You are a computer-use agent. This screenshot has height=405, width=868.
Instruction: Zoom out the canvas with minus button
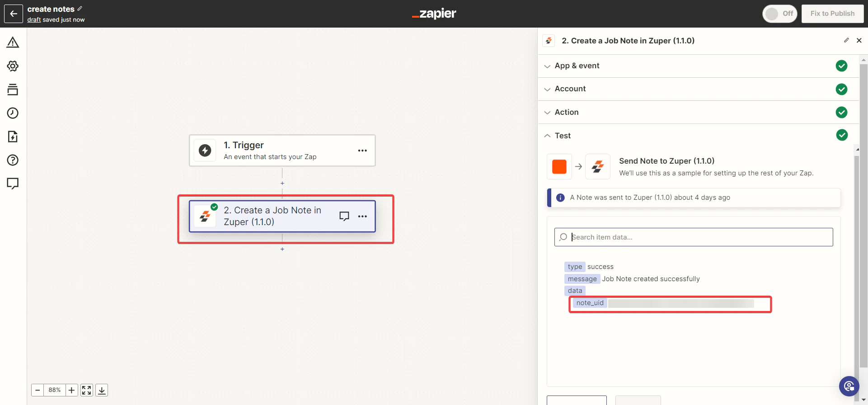pyautogui.click(x=38, y=390)
